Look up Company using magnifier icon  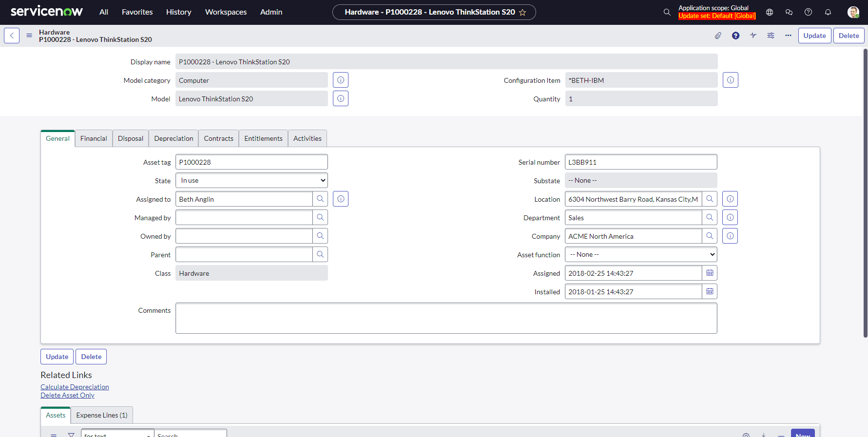point(710,236)
